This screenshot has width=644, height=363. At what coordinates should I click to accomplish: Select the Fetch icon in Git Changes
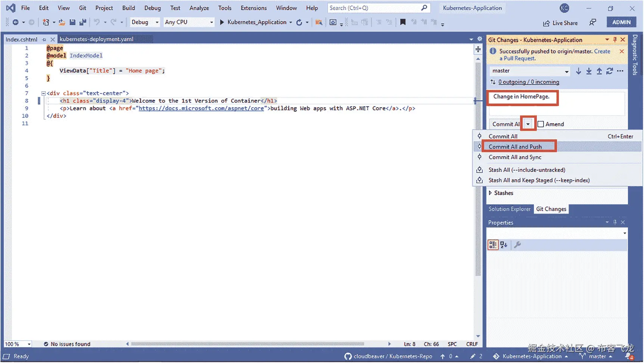[x=578, y=71]
